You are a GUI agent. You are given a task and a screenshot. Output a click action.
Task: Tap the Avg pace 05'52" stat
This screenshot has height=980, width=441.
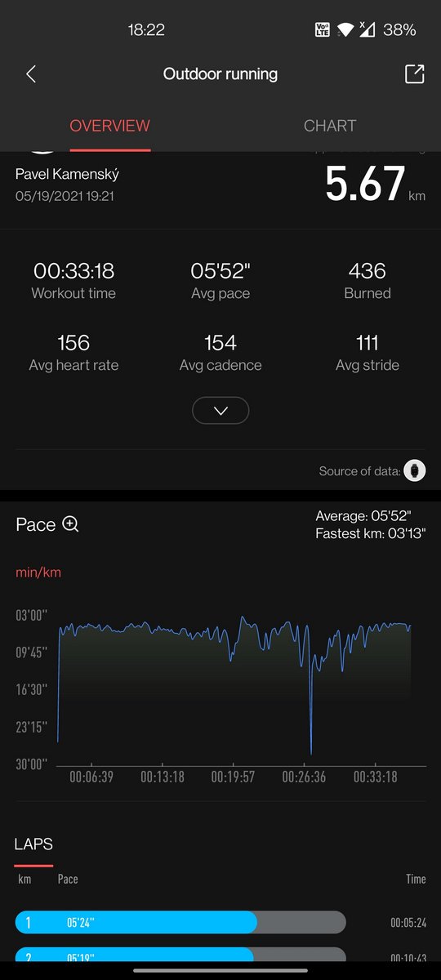coord(220,281)
